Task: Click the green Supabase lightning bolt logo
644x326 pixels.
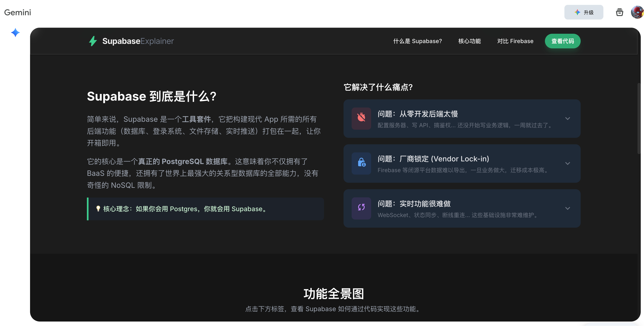Action: pyautogui.click(x=93, y=41)
